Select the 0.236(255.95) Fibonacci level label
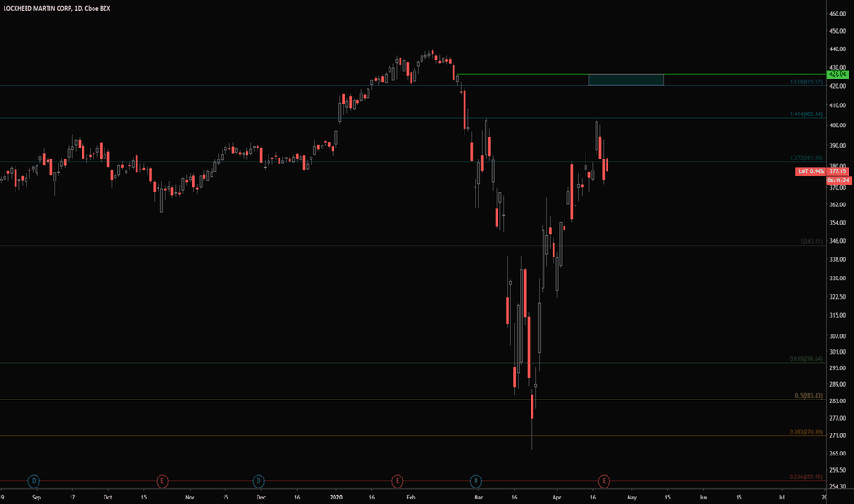The height and width of the screenshot is (504, 854). point(806,477)
